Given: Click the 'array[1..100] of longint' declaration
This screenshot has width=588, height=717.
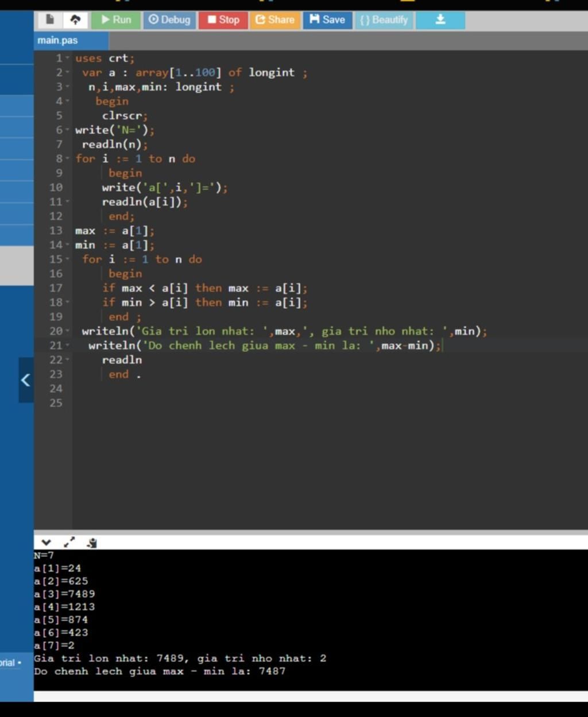Looking at the screenshot, I should point(215,73).
